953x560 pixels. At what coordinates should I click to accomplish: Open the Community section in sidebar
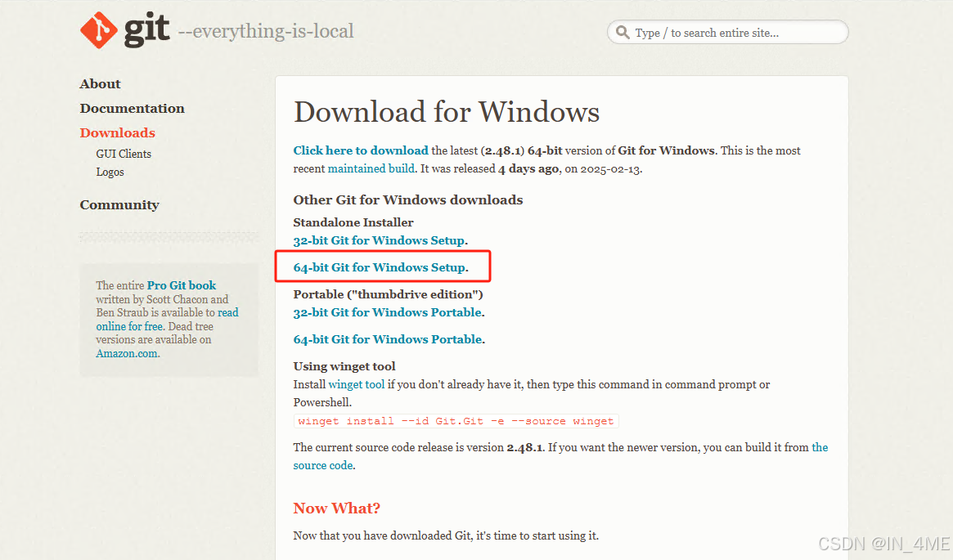coord(119,204)
